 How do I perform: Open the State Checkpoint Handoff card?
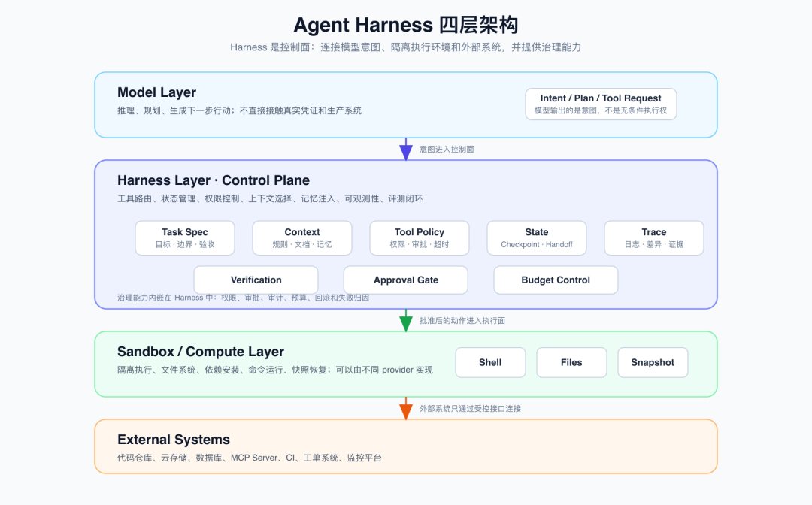(537, 238)
